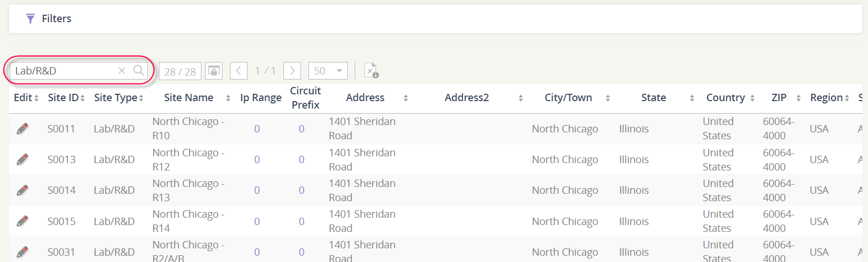Export table using the Excel download icon
This screenshot has width=868, height=262.
(x=371, y=70)
